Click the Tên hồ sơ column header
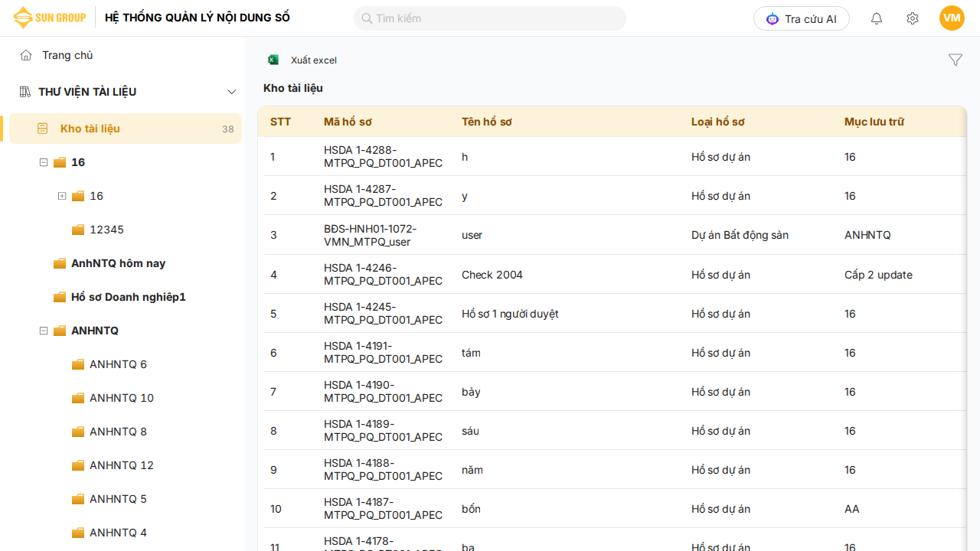980x551 pixels. [487, 122]
